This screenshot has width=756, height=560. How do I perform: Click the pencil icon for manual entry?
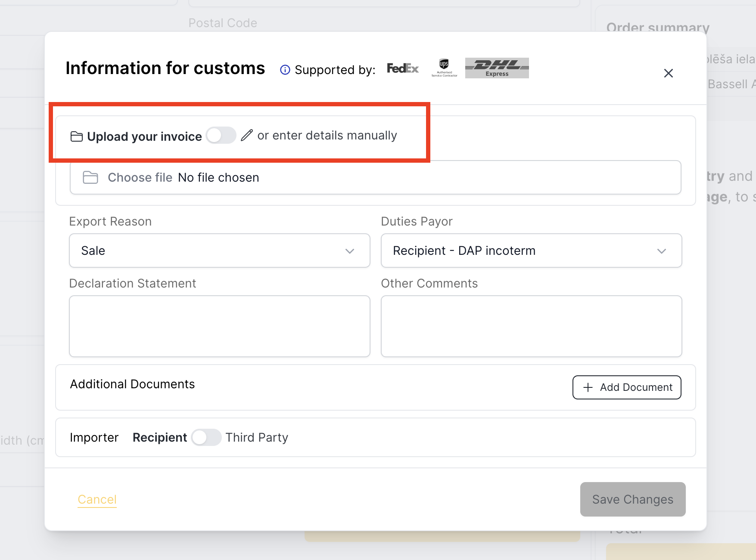click(247, 135)
